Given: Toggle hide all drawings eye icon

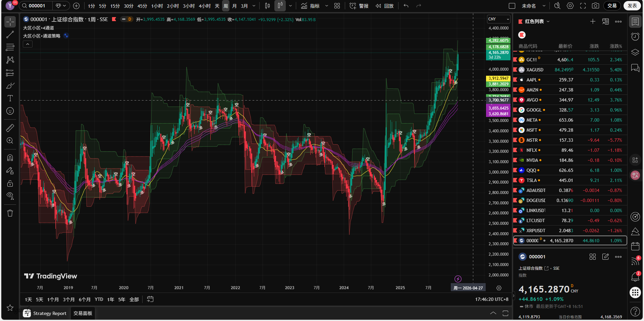Looking at the screenshot, I should (x=10, y=196).
